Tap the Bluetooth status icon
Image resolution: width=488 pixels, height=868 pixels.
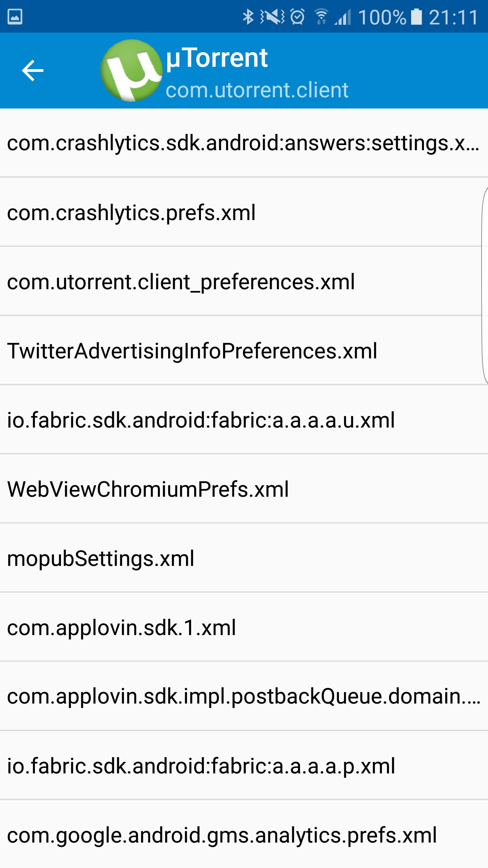coord(248,17)
